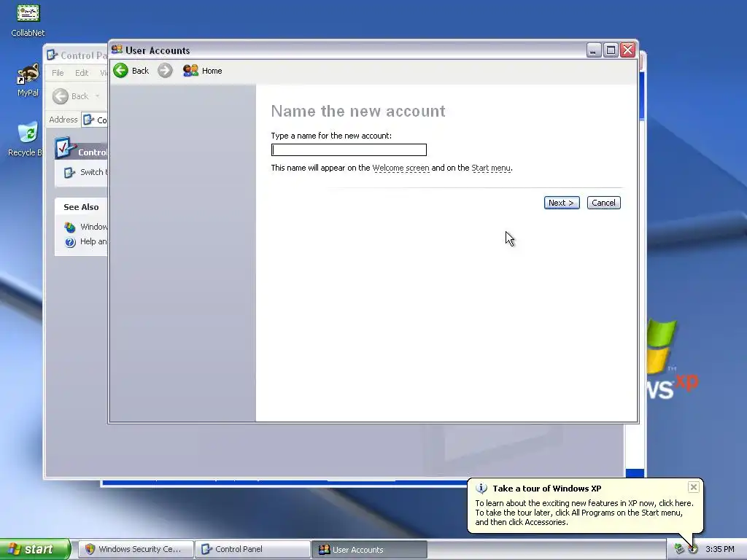Viewport: 747px width, 560px height.
Task: Switch to Windows Security Center taskbar button
Action: [136, 549]
